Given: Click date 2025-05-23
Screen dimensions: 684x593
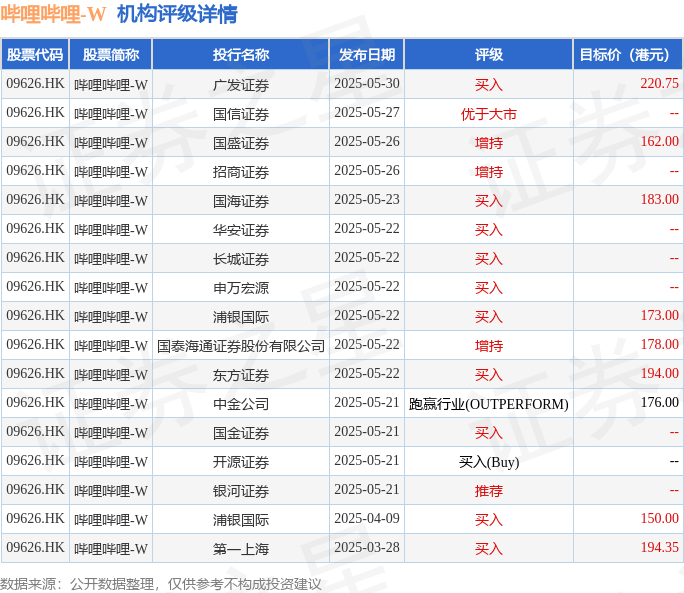Looking at the screenshot, I should pos(367,199).
